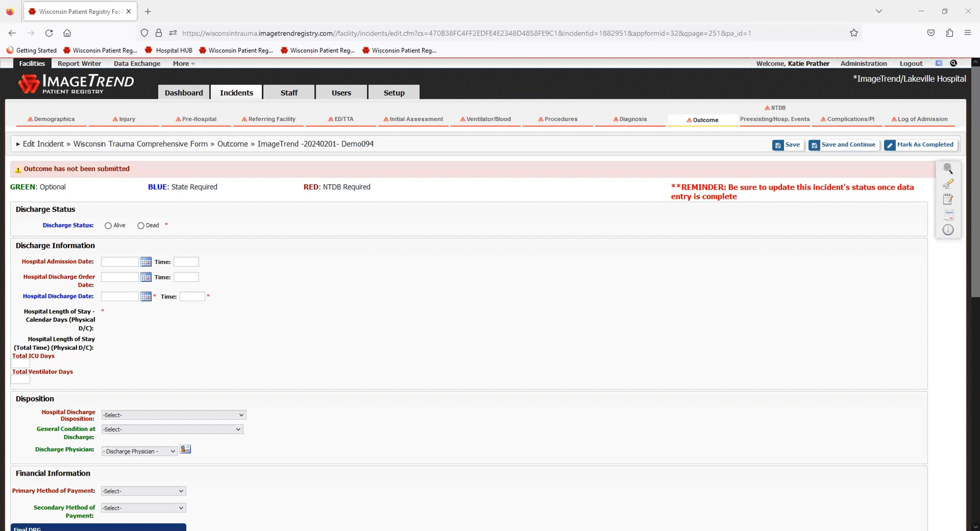Open the notepad icon in right sidebar
The image size is (980, 531).
tap(948, 199)
